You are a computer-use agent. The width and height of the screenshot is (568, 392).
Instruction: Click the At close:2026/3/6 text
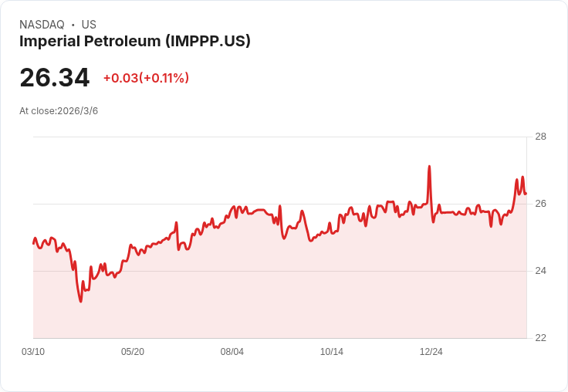(59, 111)
